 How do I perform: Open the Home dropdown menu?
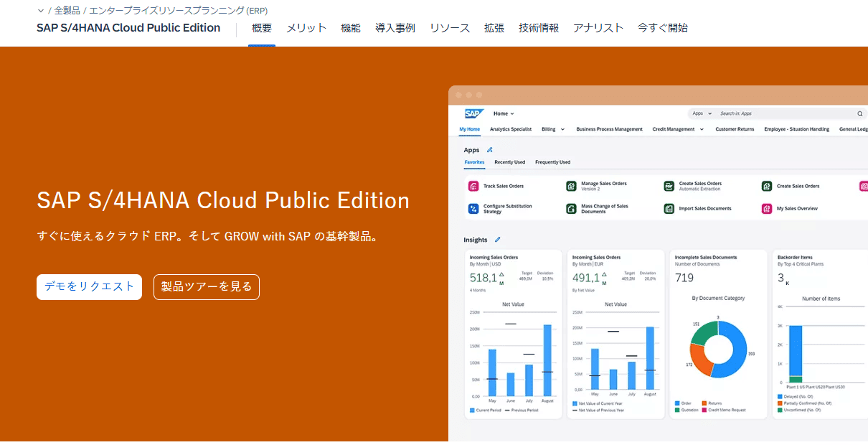tap(504, 113)
